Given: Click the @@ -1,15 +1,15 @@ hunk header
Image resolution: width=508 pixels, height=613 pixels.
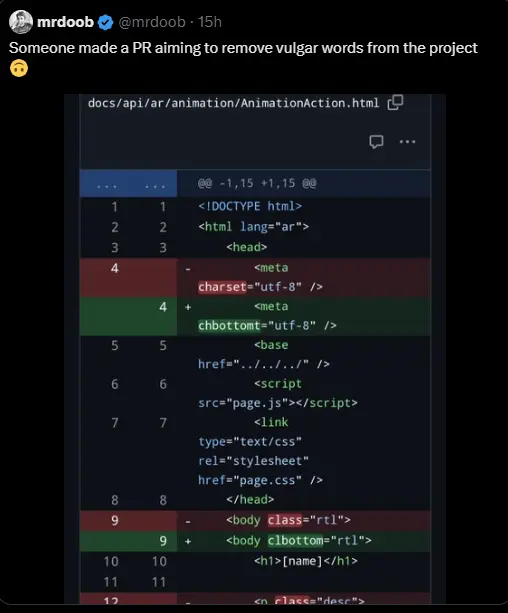Looking at the screenshot, I should pyautogui.click(x=257, y=183).
